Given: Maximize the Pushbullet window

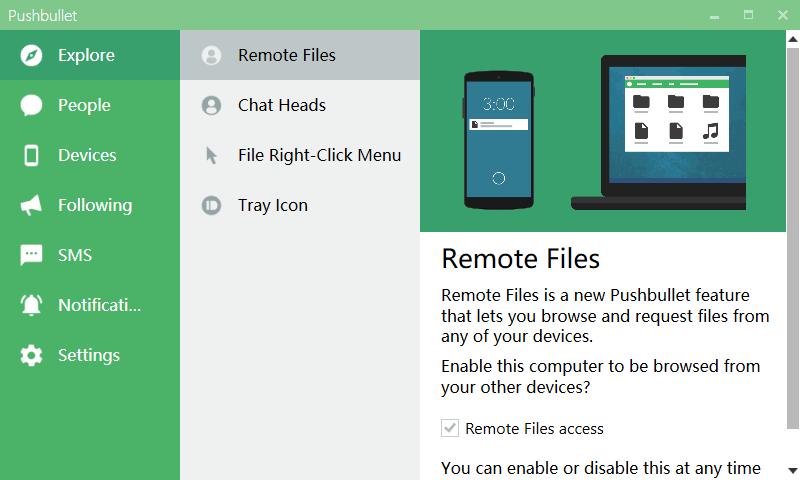Looking at the screenshot, I should [748, 15].
